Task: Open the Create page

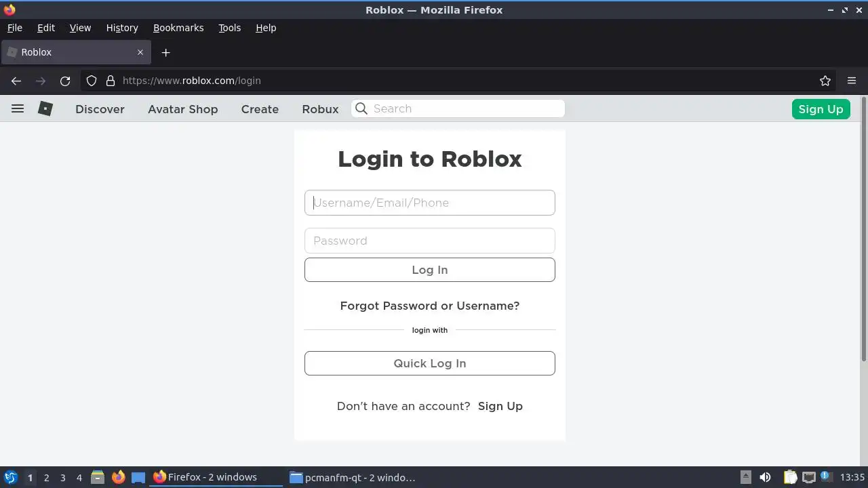Action: pyautogui.click(x=260, y=109)
